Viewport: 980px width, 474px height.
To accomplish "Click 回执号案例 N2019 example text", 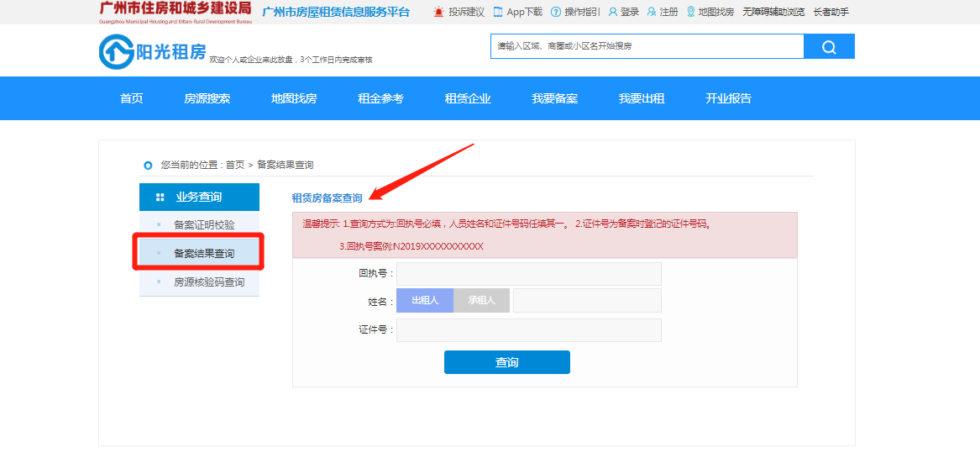I will pos(411,246).
